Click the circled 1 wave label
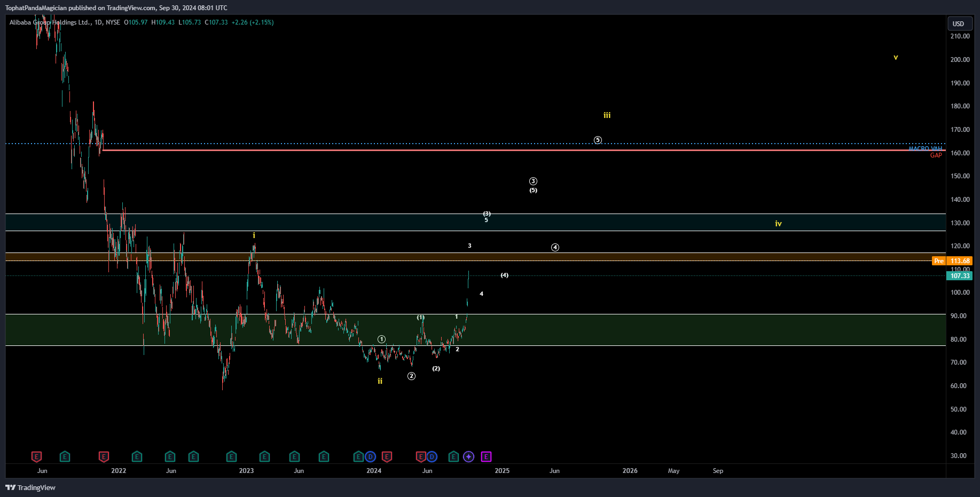Viewport: 980px width, 497px height. pyautogui.click(x=381, y=340)
